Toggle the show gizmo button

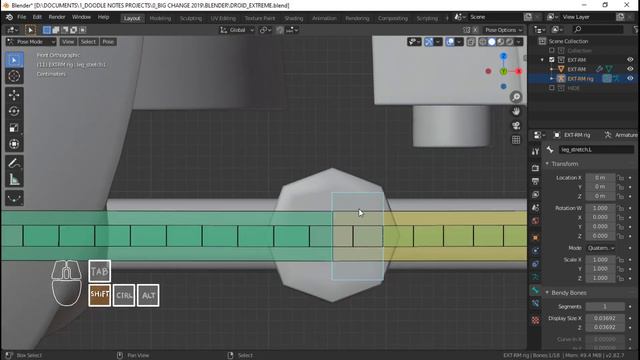point(429,42)
